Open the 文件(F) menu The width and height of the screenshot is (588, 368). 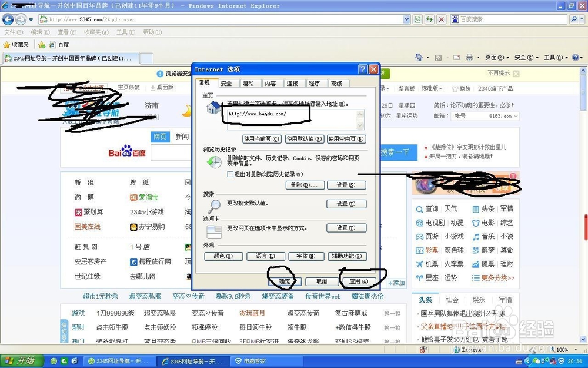[x=14, y=32]
